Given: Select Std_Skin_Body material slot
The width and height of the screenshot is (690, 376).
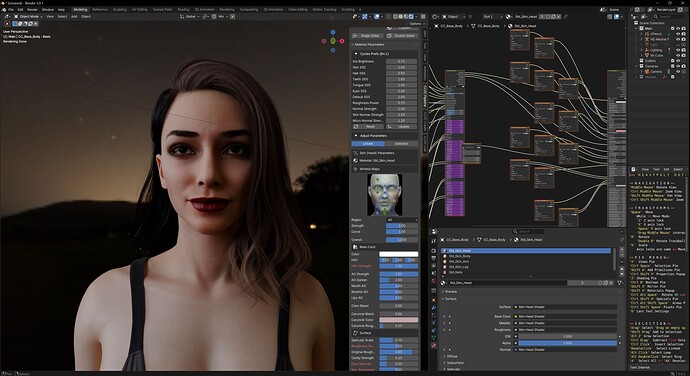Looking at the screenshot, I should [x=526, y=256].
